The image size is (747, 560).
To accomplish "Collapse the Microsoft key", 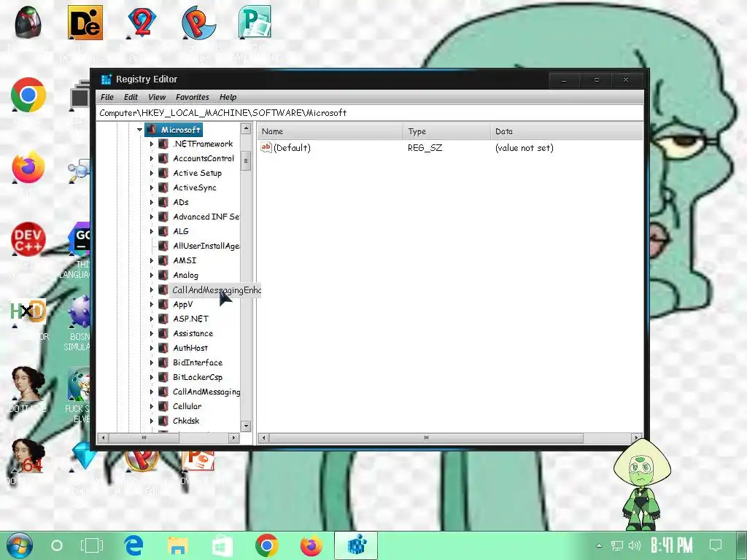I will pyautogui.click(x=139, y=130).
